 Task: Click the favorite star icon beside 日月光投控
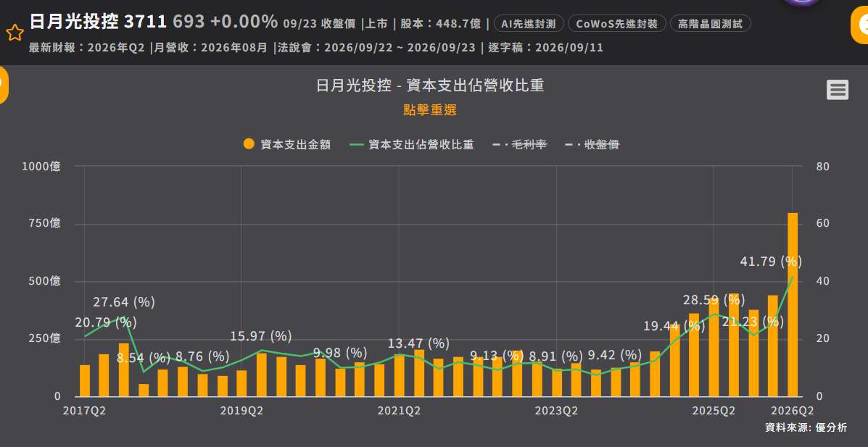[x=15, y=33]
